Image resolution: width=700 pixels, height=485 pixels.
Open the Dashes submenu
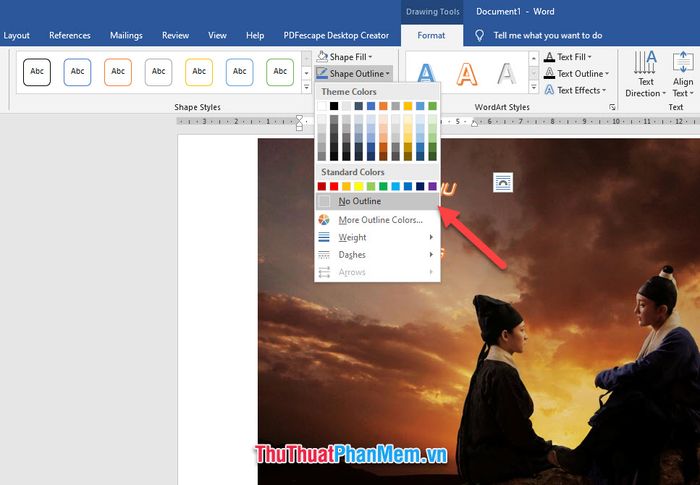[x=377, y=255]
